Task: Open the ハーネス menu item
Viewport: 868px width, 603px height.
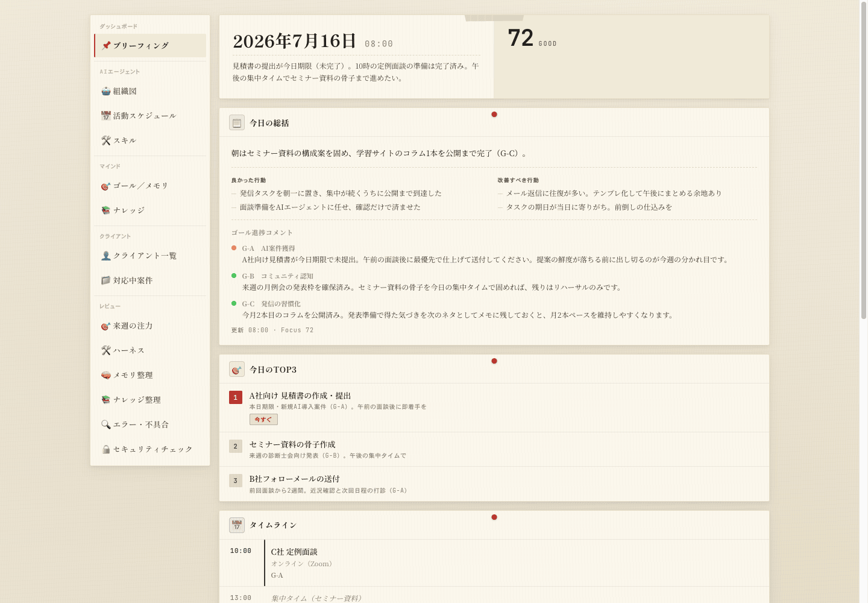Action: 150,350
